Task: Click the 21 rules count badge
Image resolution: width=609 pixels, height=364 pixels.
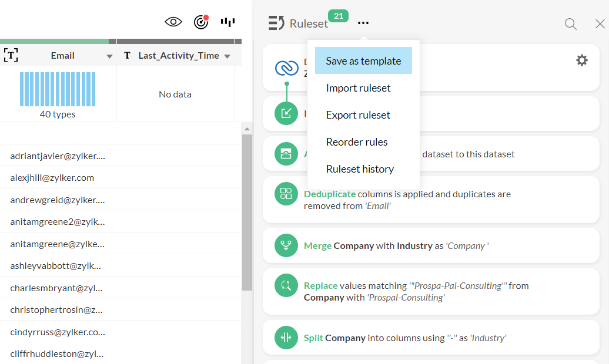Action: [338, 16]
